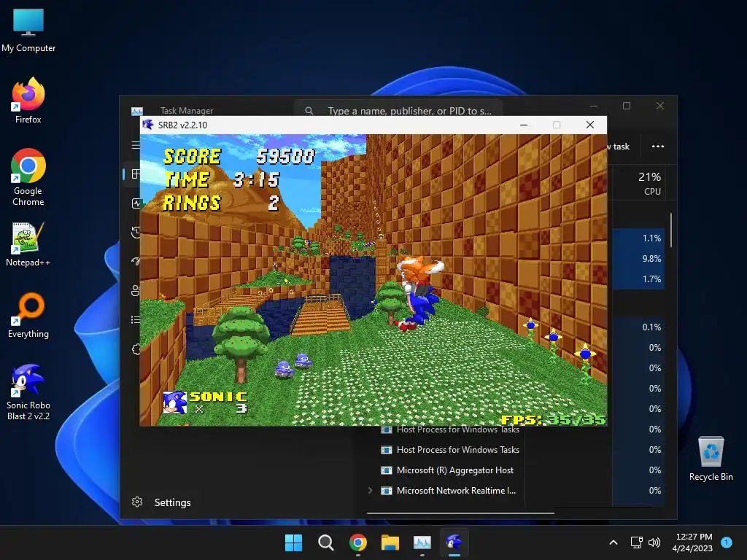
Task: Launch Firefox from the desktop
Action: [x=28, y=101]
